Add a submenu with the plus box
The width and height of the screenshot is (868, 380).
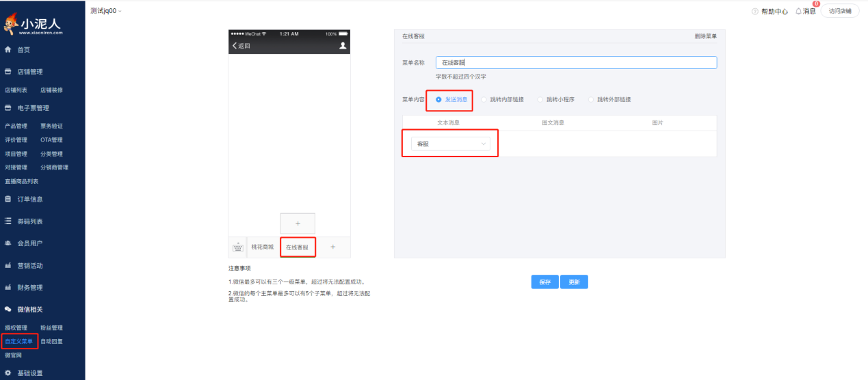(x=298, y=223)
